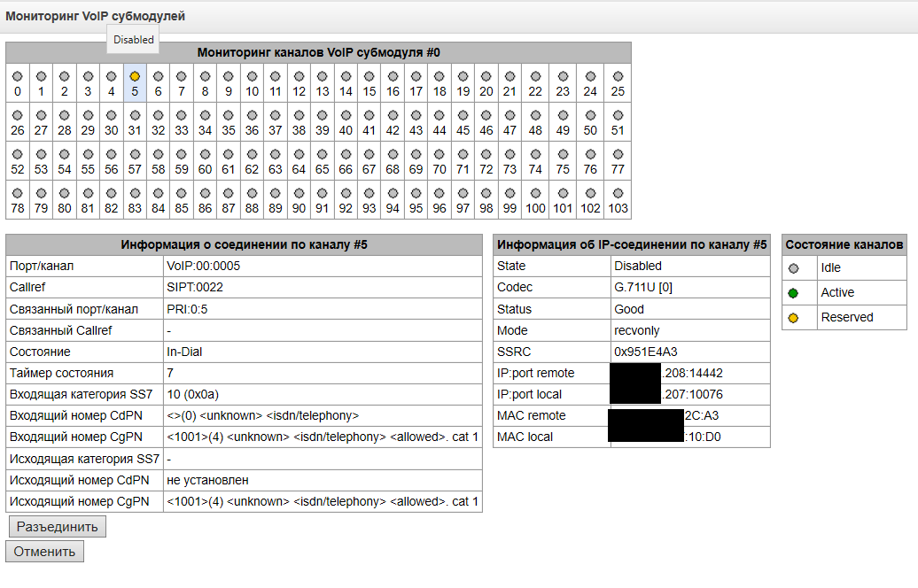Click the SSRC value 0x951E4A3
This screenshot has width=918, height=588.
click(646, 352)
